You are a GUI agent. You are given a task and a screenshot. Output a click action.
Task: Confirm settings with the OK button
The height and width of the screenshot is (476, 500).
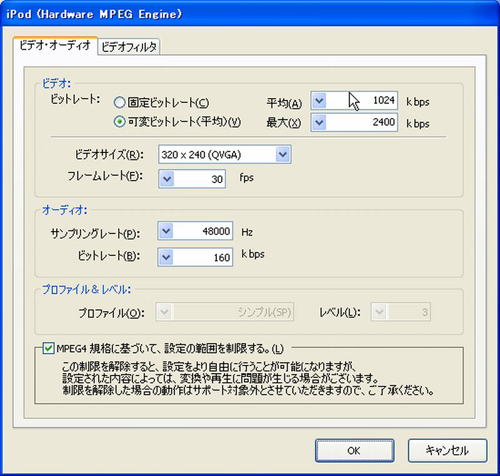[355, 451]
